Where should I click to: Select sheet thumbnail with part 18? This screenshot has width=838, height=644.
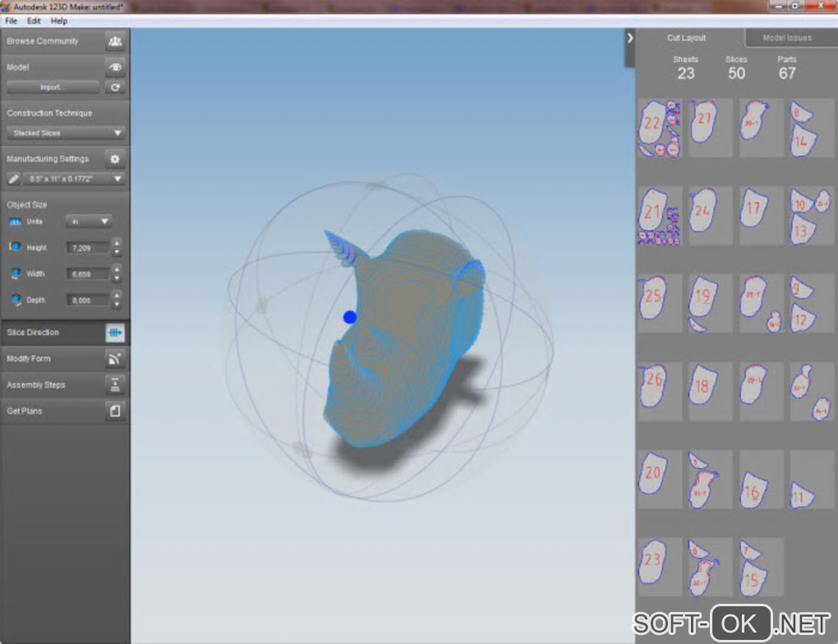click(x=711, y=391)
